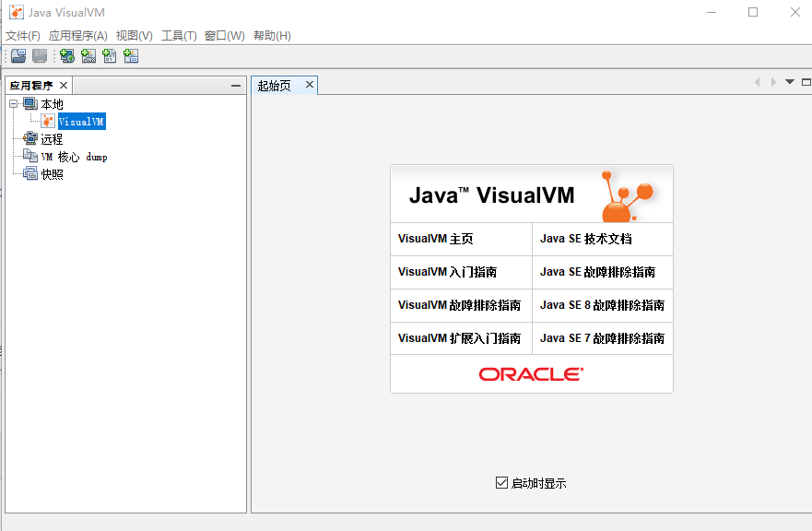The height and width of the screenshot is (531, 812).
Task: Close the 应用程序 panel tab
Action: [x=64, y=86]
